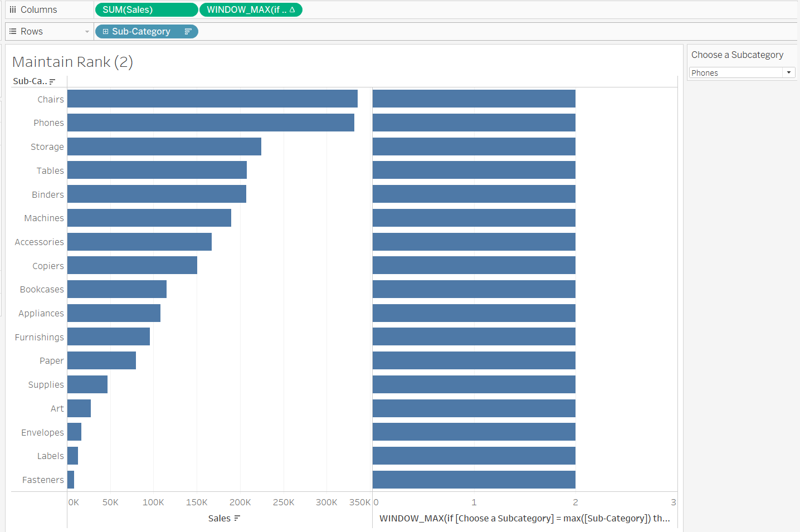Screen dimensions: 800x532
Task: Click the Maintain Rank (2) sheet title
Action: pyautogui.click(x=72, y=62)
